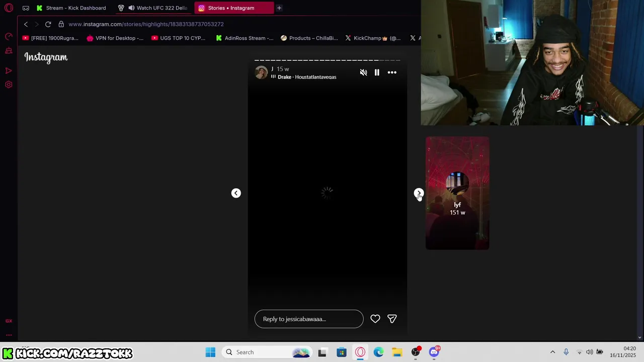
Task: Open the story three-dots options menu
Action: tap(392, 72)
